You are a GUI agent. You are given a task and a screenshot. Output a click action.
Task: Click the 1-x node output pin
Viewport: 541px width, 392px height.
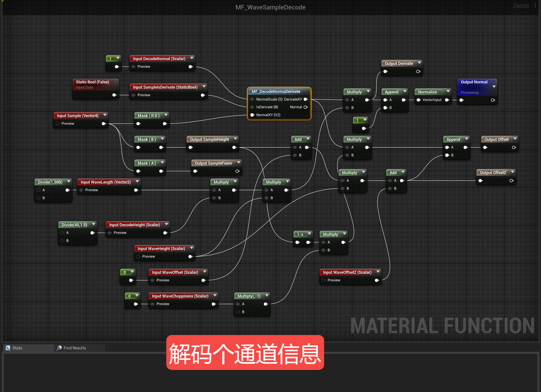click(x=308, y=242)
